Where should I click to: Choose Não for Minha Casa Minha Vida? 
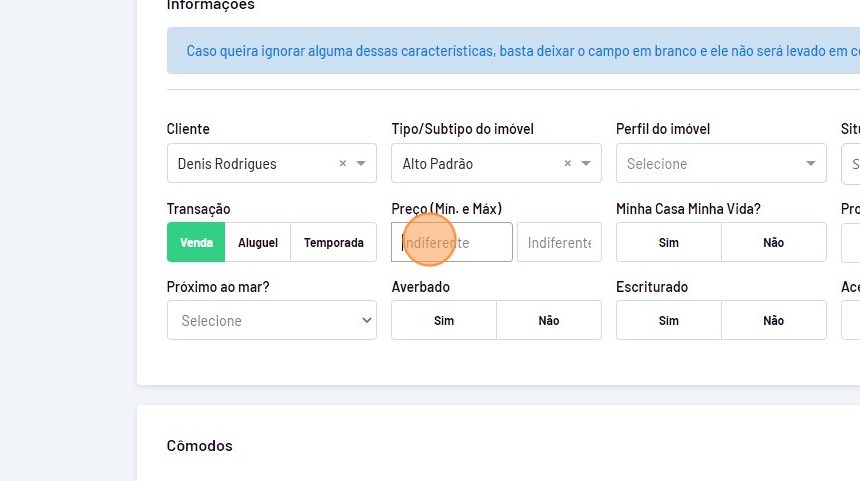click(x=773, y=242)
